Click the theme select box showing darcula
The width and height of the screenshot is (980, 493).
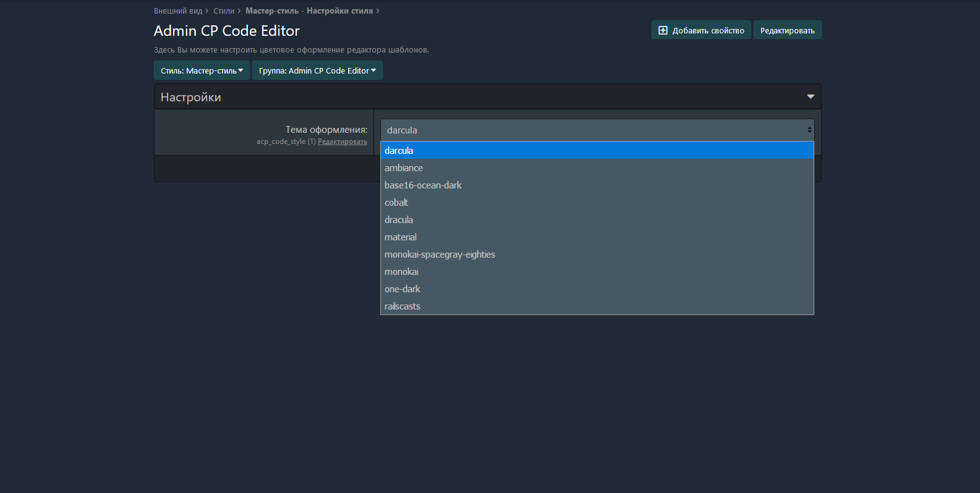[597, 130]
